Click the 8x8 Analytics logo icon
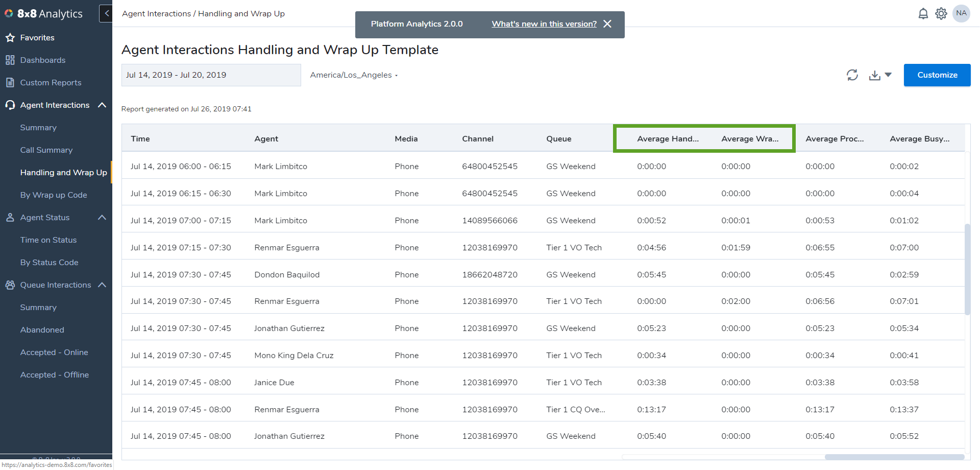Screen dimensions: 980x470 pyautogui.click(x=9, y=13)
